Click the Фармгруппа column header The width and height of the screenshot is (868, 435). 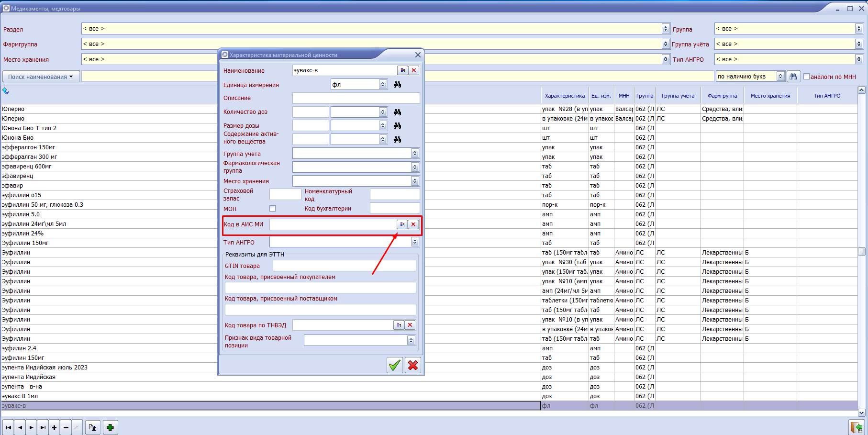(722, 96)
